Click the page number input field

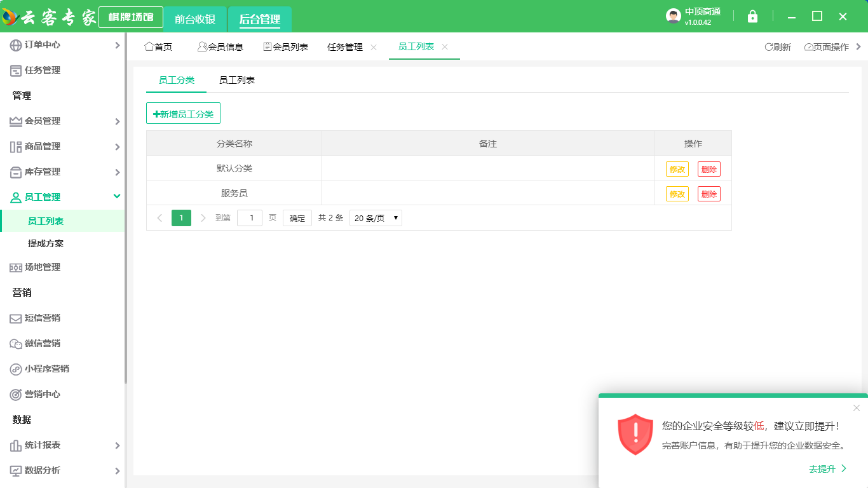(x=250, y=218)
